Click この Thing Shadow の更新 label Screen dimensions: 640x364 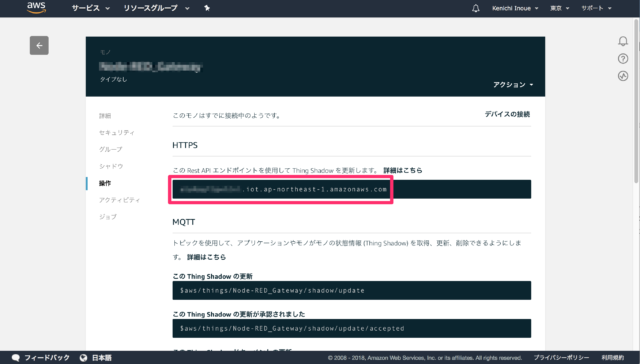(x=213, y=276)
